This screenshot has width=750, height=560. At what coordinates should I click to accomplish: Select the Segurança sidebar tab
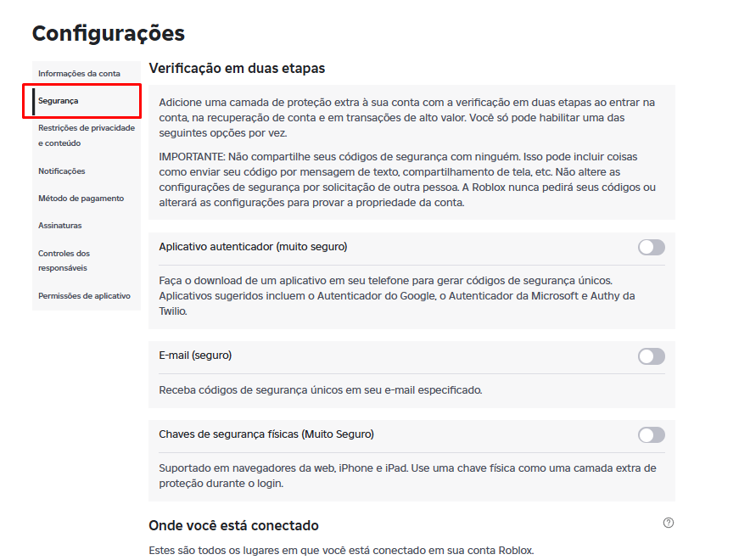59,101
